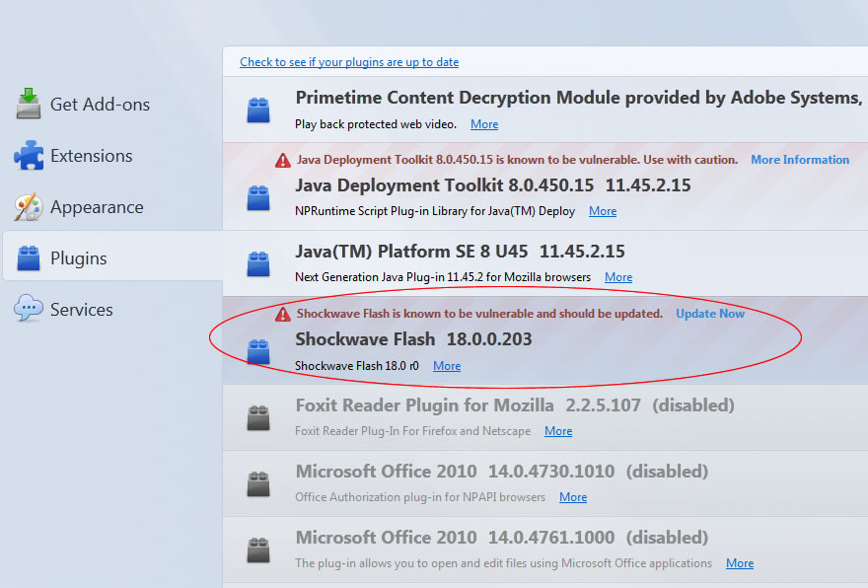Viewport: 868px width, 588px height.
Task: Select the Services chat bubble icon
Action: coord(29,308)
